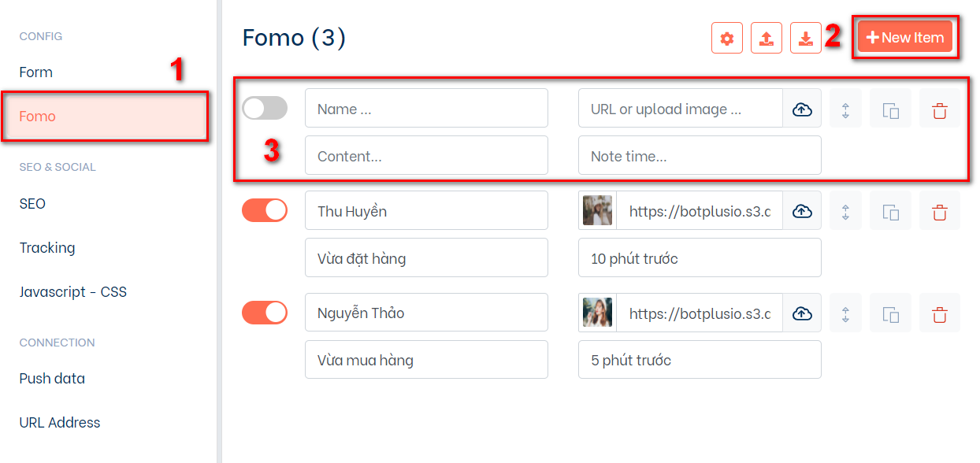Go to the SEO settings page
Image resolution: width=980 pixels, height=463 pixels.
(32, 204)
